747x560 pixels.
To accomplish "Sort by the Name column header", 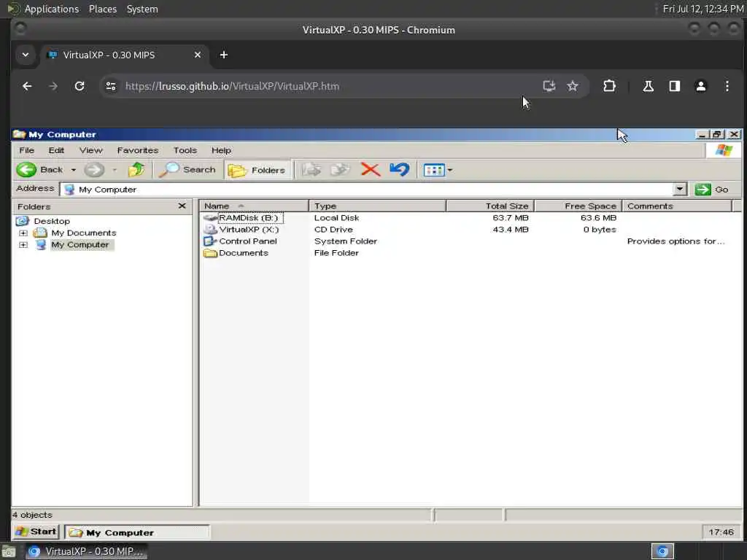I will tap(254, 206).
